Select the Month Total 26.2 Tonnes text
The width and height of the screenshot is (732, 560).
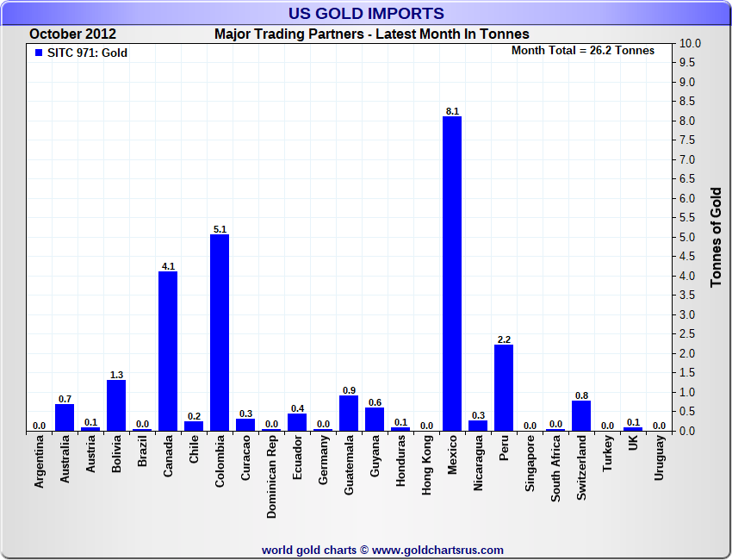[x=583, y=51]
